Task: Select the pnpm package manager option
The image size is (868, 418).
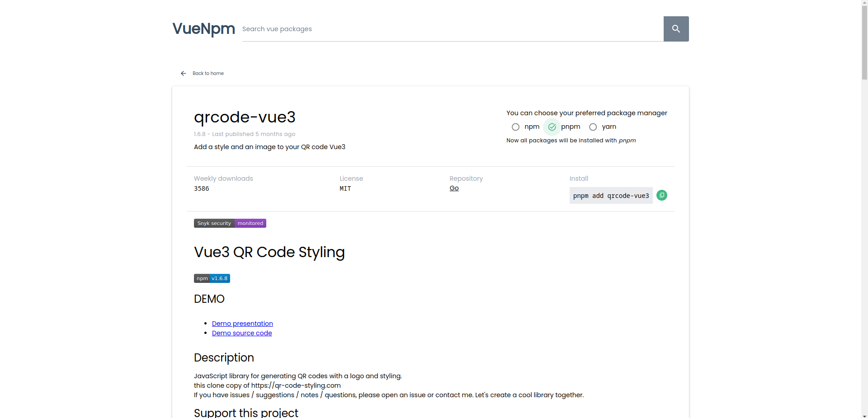Action: tap(552, 127)
